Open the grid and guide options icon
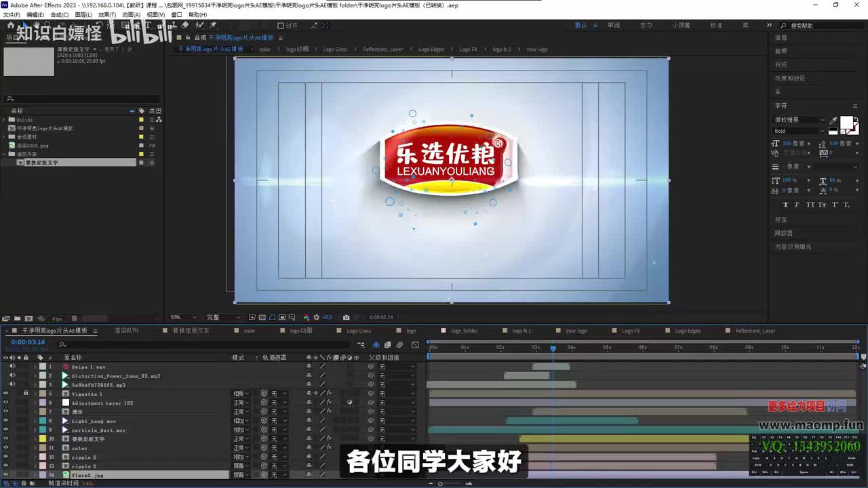Image resolution: width=868 pixels, height=488 pixels. click(x=292, y=317)
